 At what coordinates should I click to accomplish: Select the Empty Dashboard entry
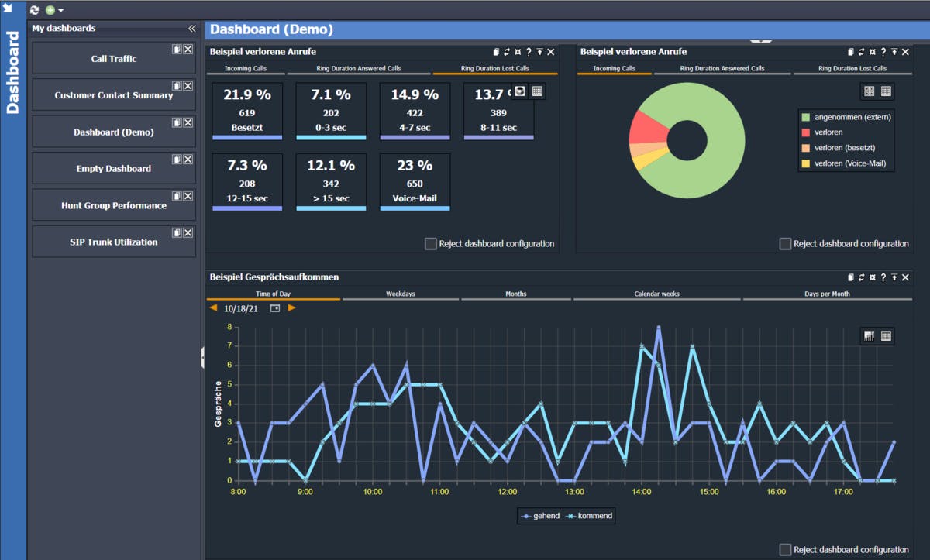point(113,168)
